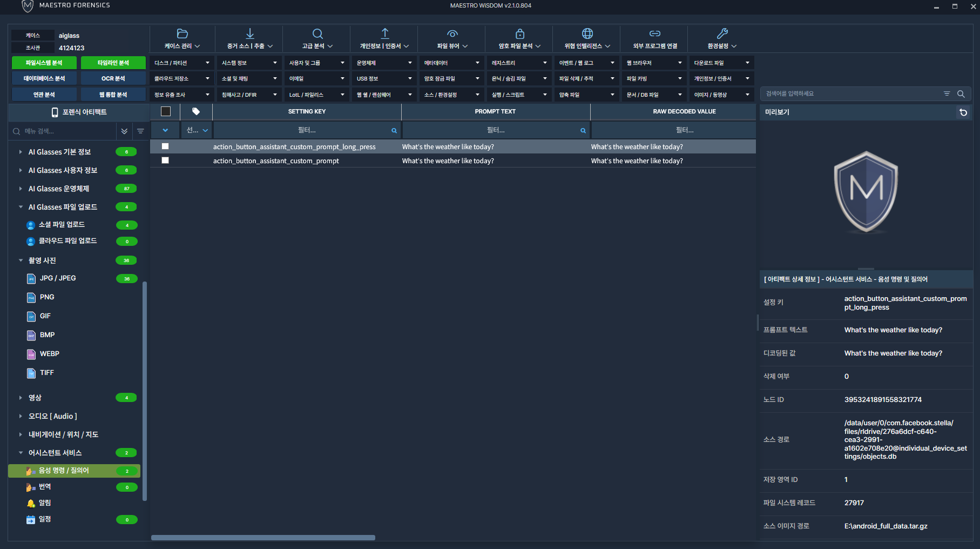The width and height of the screenshot is (980, 549).
Task: Click the SETTING KEY filter input field
Action: [307, 130]
